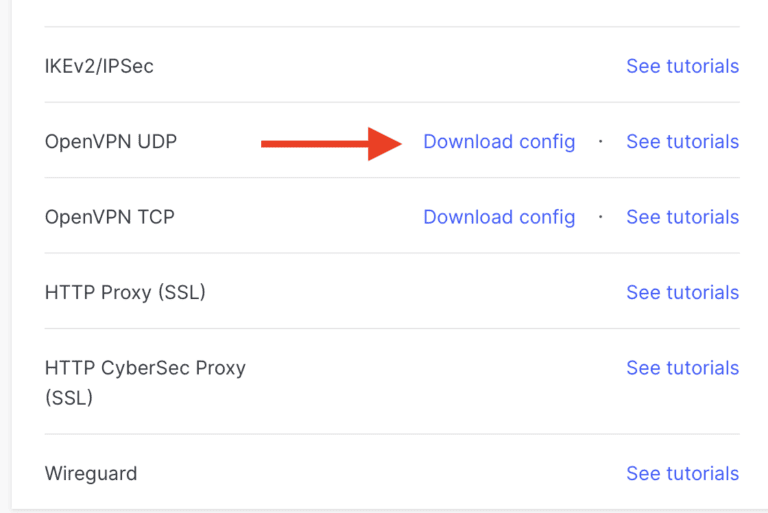The image size is (768, 513).
Task: Select the IKEv2/IPSec protocol label
Action: [x=99, y=66]
